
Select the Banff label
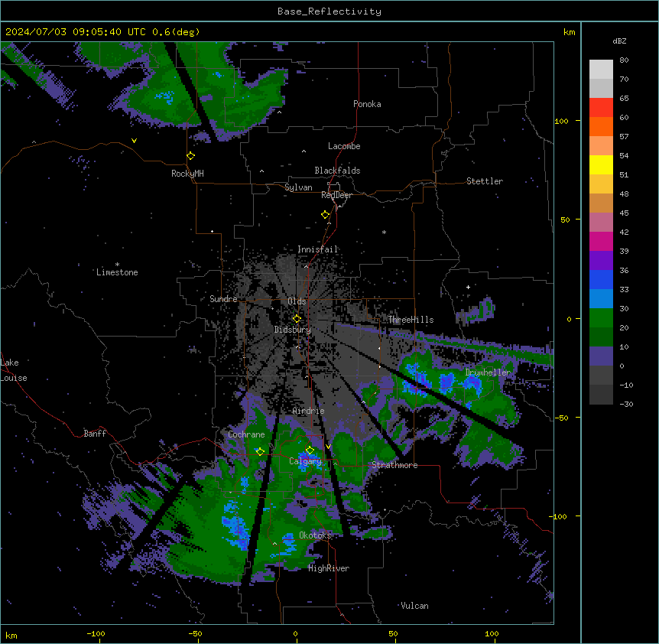tap(95, 434)
